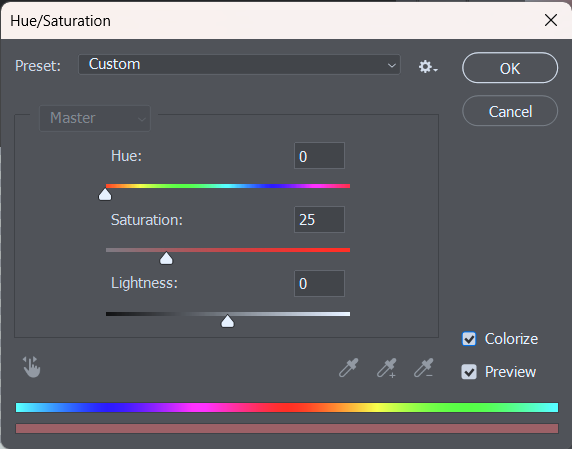Viewport: 572px width, 449px height.
Task: Click the rainbow color spectrum bar
Action: (x=287, y=407)
